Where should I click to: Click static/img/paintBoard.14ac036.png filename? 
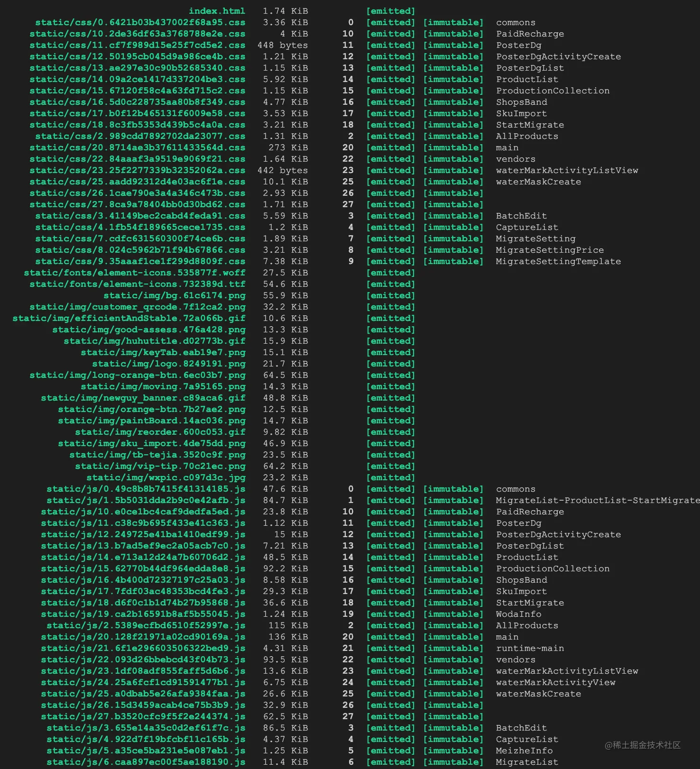[x=152, y=421]
